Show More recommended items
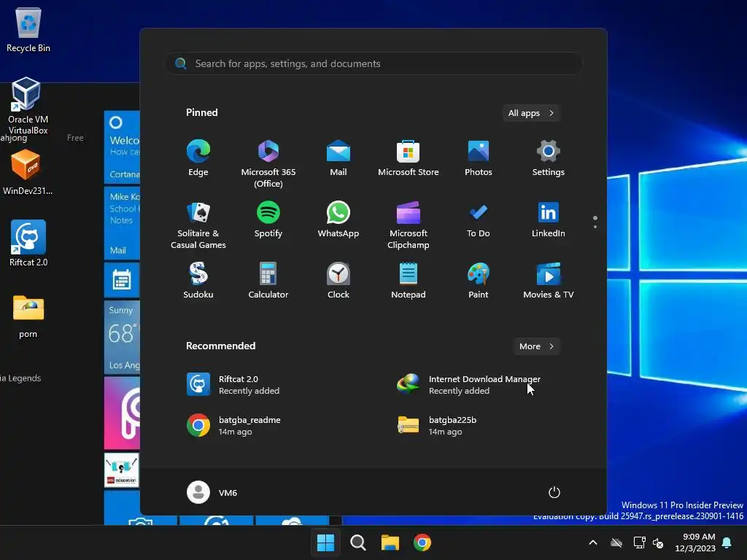 (536, 346)
